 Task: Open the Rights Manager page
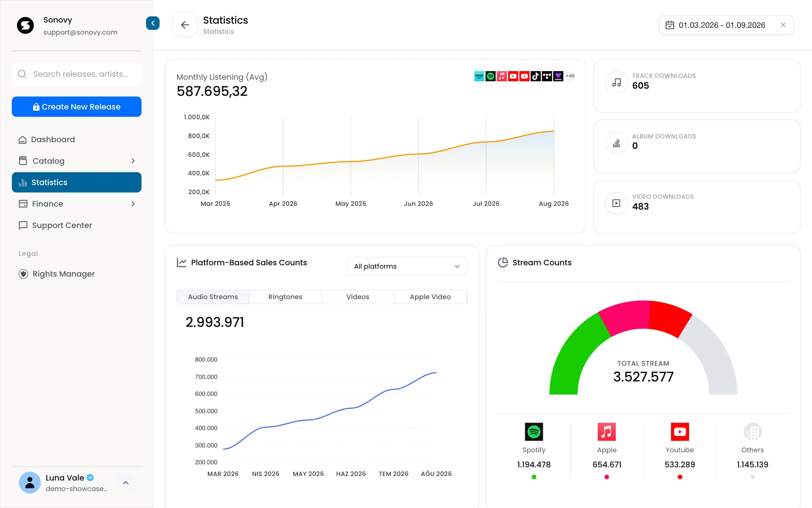77,274
